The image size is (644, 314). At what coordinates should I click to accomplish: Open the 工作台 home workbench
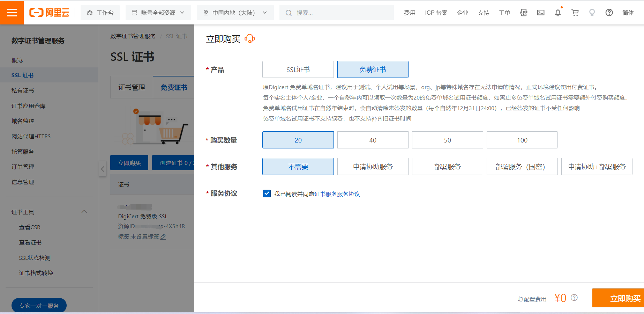click(x=100, y=13)
